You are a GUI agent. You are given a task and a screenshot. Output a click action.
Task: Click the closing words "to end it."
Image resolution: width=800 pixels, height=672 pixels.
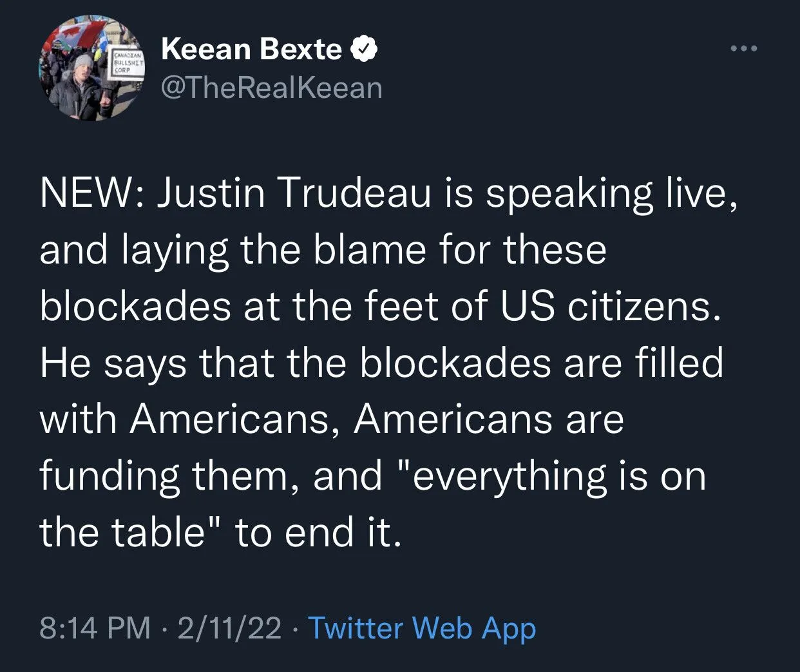[319, 533]
